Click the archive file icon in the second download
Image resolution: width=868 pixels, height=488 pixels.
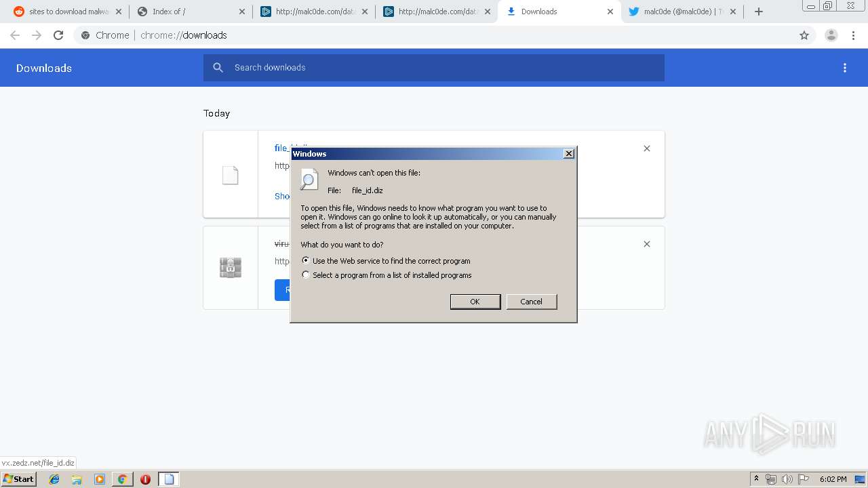pyautogui.click(x=231, y=268)
